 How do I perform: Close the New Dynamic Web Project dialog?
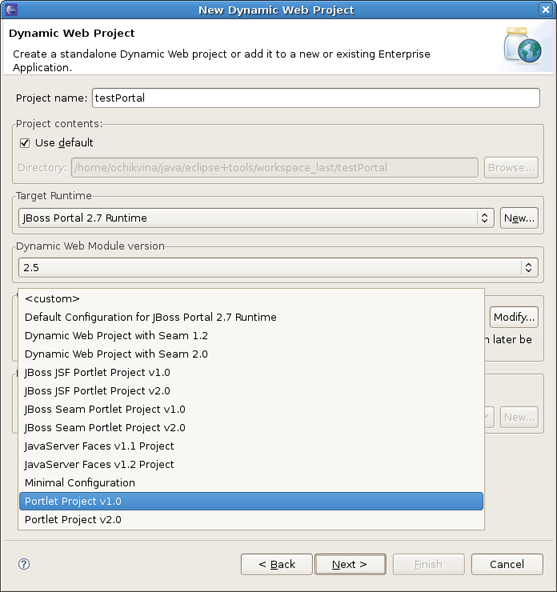tap(545, 9)
